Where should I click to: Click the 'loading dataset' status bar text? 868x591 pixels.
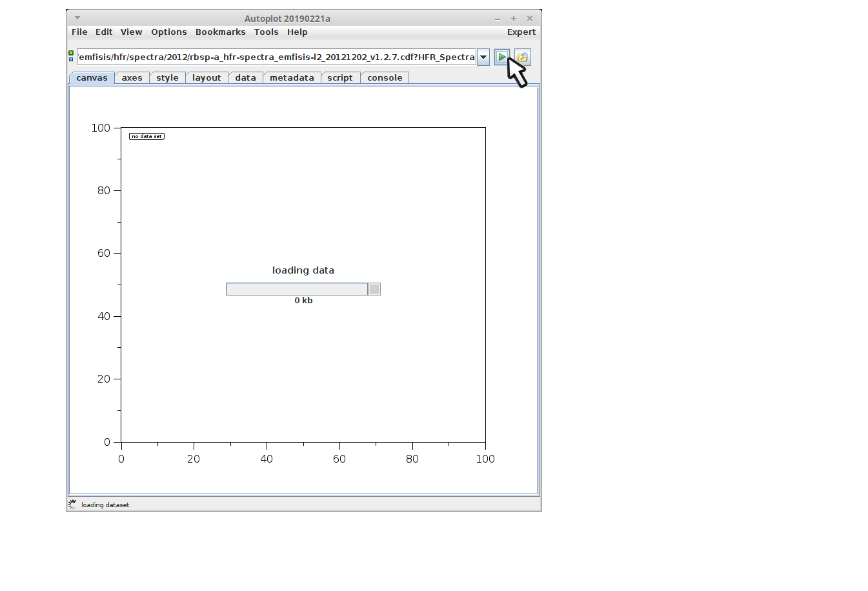point(105,505)
